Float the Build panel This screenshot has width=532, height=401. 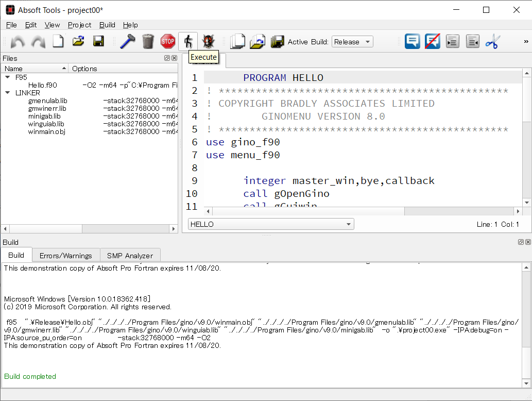(x=521, y=242)
